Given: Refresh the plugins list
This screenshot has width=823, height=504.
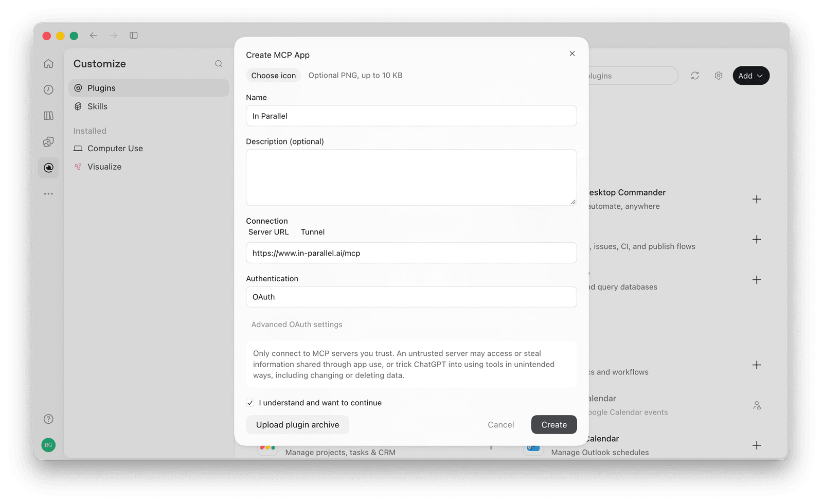Looking at the screenshot, I should click(695, 76).
